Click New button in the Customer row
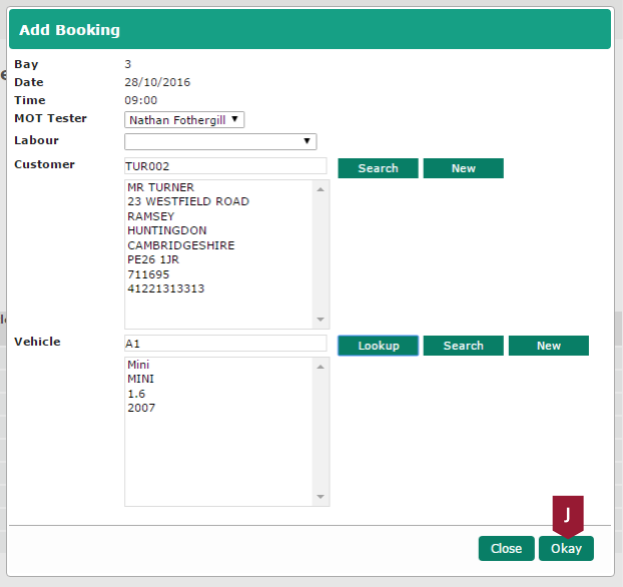 pos(463,168)
